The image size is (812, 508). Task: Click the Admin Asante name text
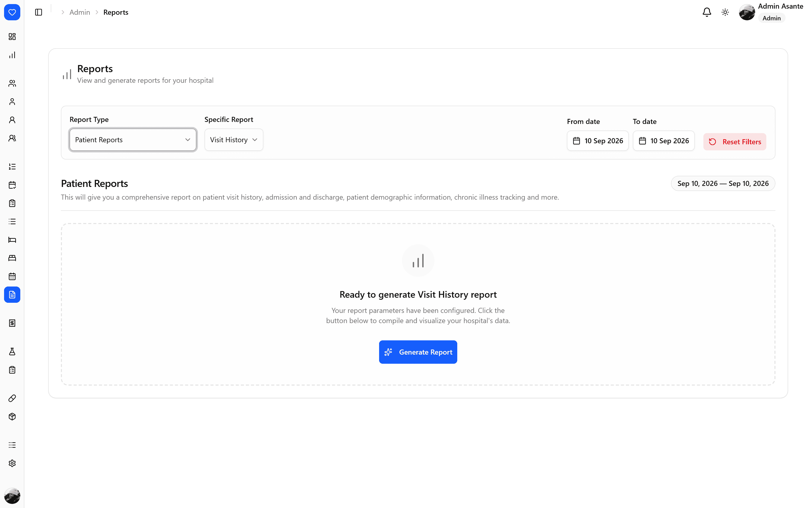click(x=781, y=6)
